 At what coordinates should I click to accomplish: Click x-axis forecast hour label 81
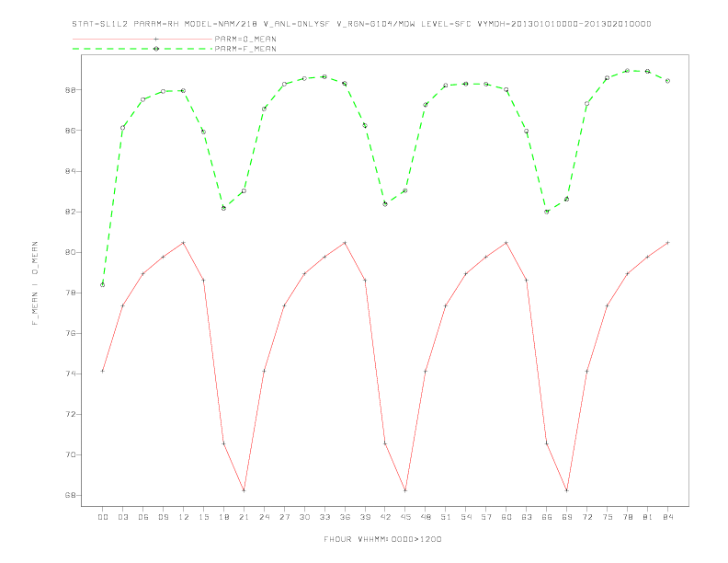click(648, 517)
